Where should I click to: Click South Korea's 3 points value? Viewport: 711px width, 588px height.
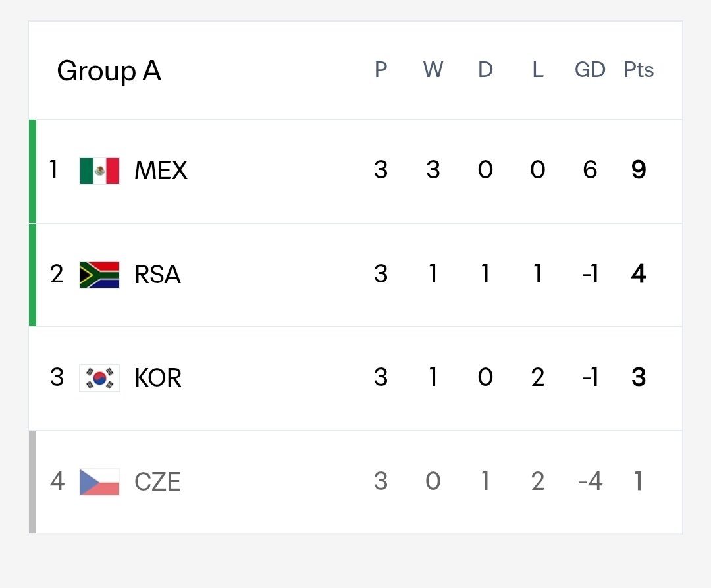pyautogui.click(x=639, y=377)
